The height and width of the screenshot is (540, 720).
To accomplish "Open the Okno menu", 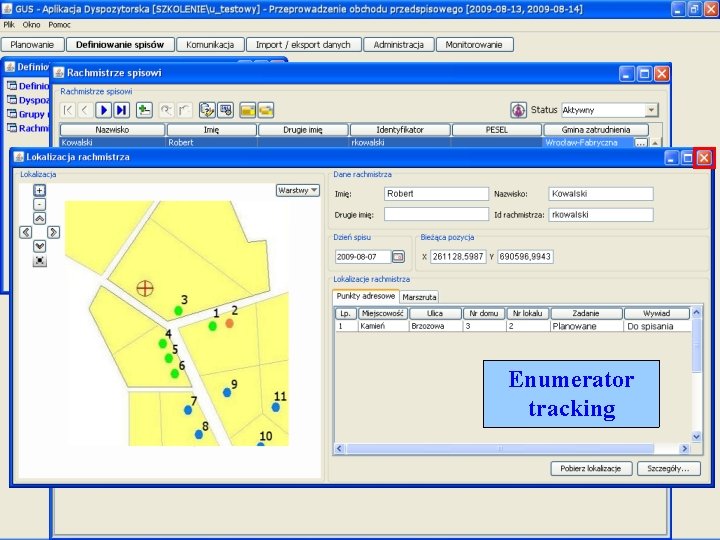I will (x=31, y=25).
